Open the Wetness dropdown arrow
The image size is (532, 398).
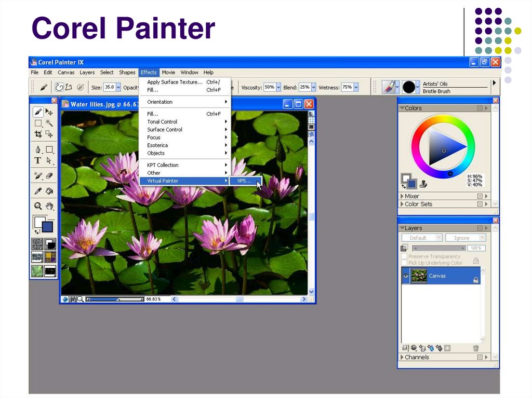click(x=356, y=88)
